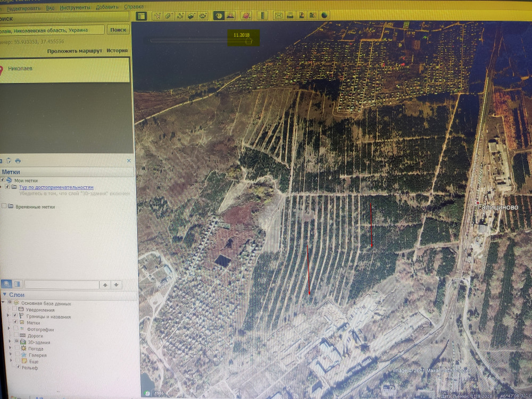Click the Поиск button
The image size is (532, 399).
(x=118, y=30)
